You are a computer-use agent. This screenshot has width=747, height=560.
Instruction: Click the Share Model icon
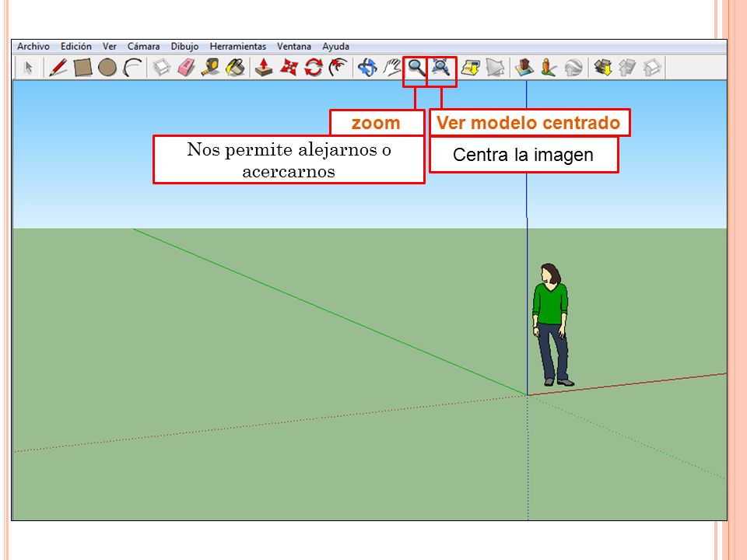tap(627, 68)
